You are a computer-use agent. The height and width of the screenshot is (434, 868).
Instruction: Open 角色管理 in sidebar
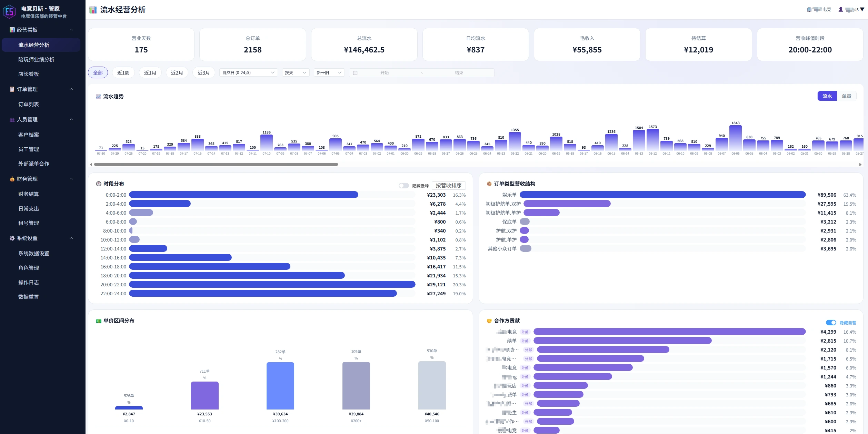[41, 268]
